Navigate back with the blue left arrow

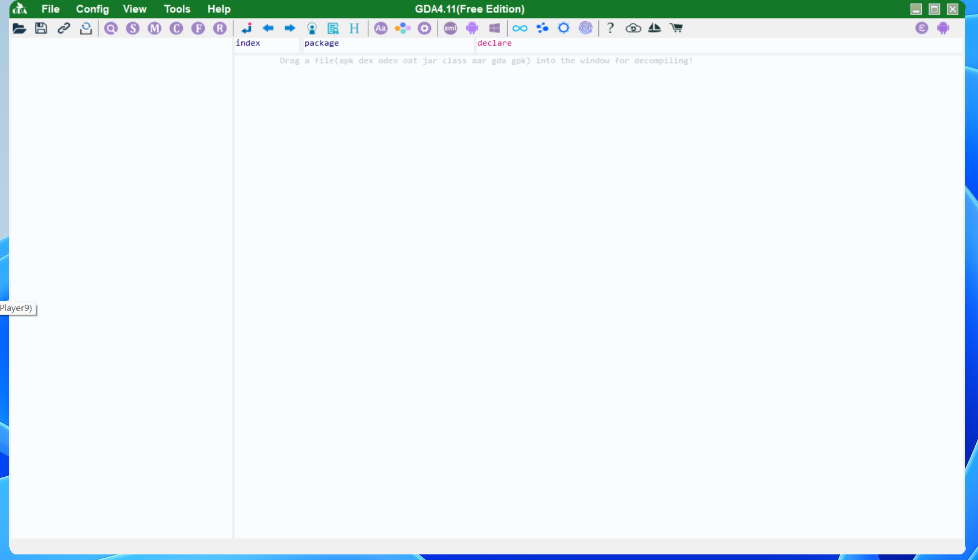click(268, 28)
